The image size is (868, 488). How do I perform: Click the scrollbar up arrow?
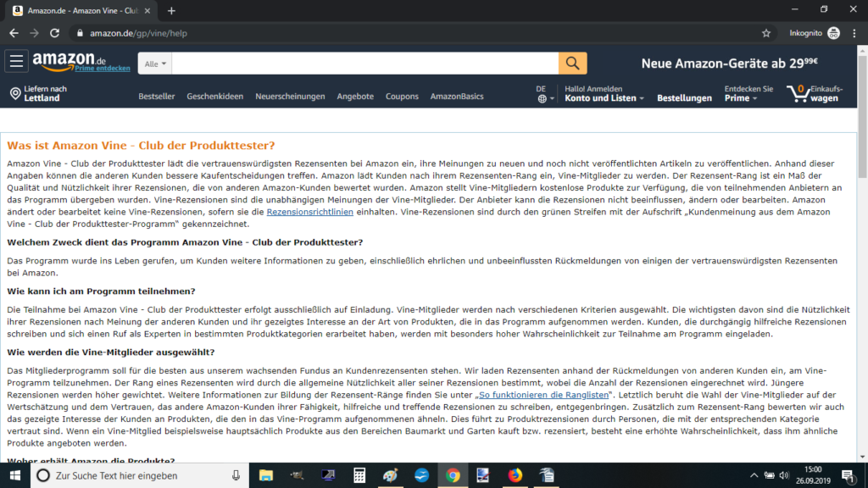pyautogui.click(x=862, y=50)
